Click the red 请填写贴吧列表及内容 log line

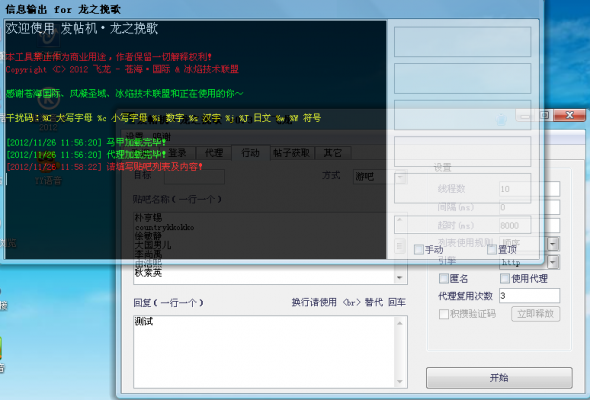[x=104, y=167]
